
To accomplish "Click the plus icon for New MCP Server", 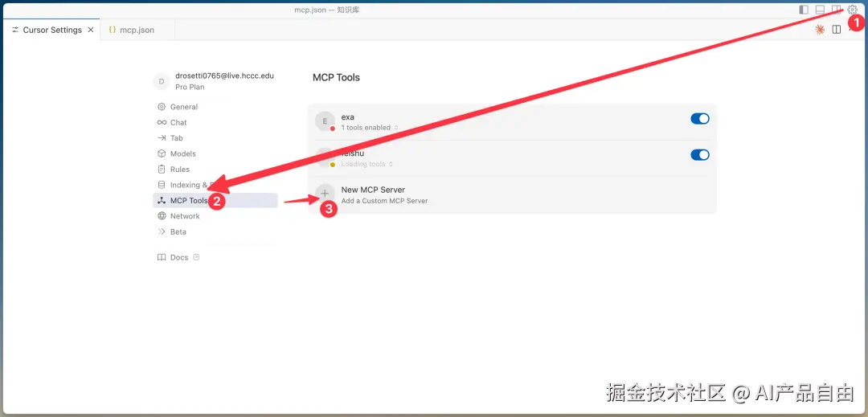I will coord(325,194).
